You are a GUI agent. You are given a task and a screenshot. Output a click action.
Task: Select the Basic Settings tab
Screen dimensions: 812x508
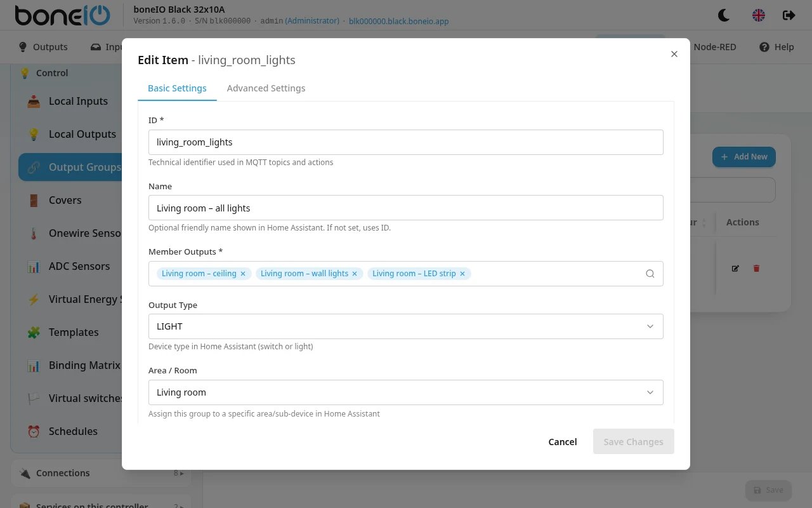[x=177, y=88]
